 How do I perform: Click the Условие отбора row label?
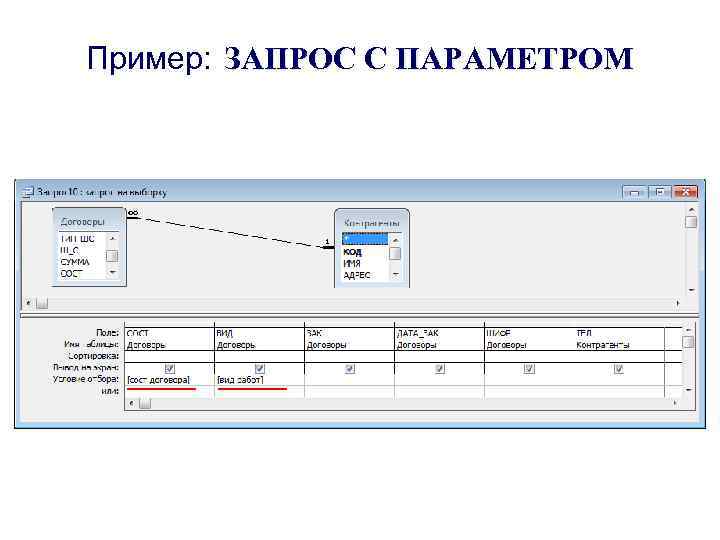[x=86, y=379]
